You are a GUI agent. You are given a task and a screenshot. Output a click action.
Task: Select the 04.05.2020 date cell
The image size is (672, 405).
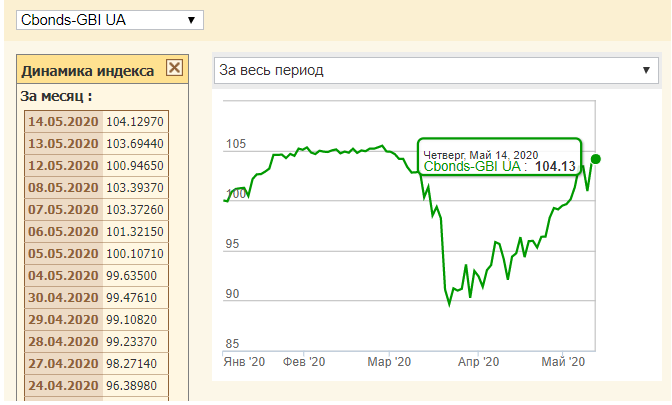[x=63, y=276]
